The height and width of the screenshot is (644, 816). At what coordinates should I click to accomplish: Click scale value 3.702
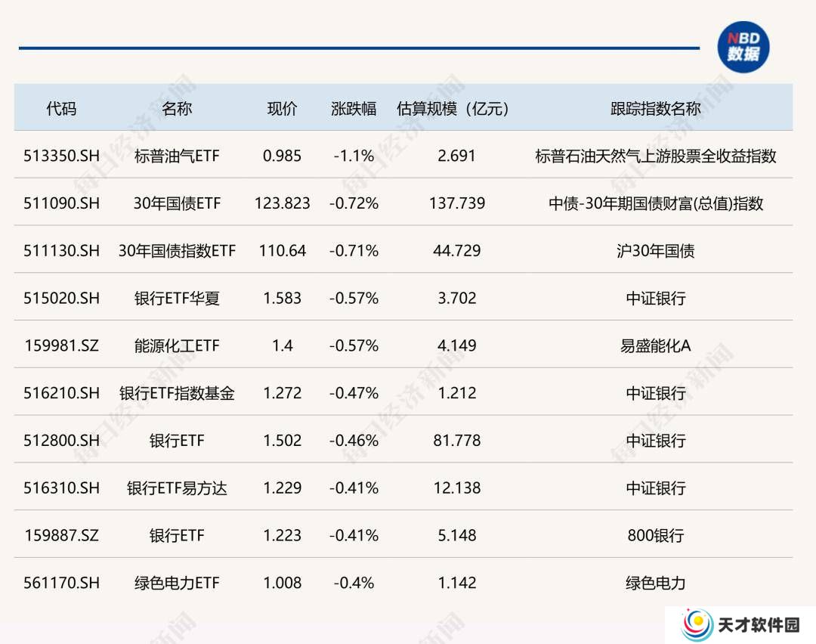click(457, 298)
